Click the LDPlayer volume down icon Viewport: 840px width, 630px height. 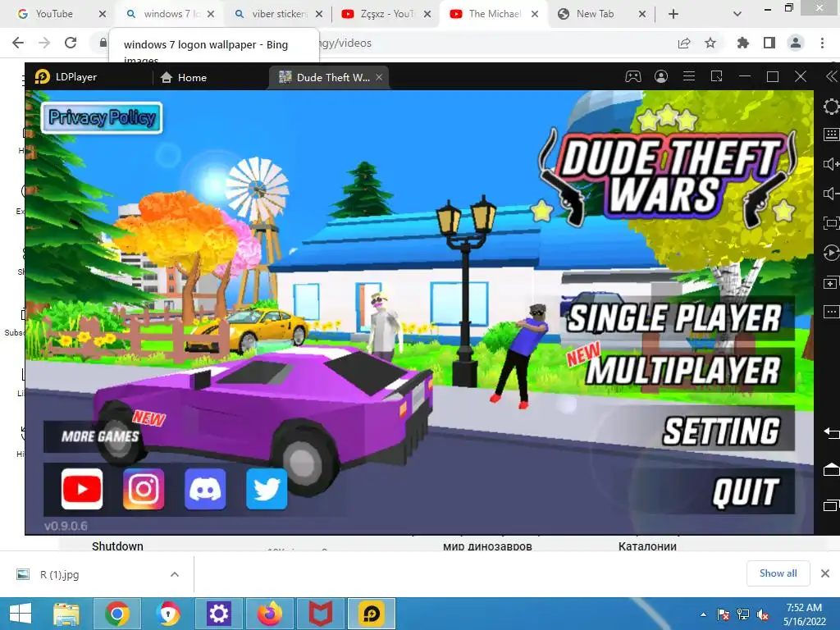(832, 194)
